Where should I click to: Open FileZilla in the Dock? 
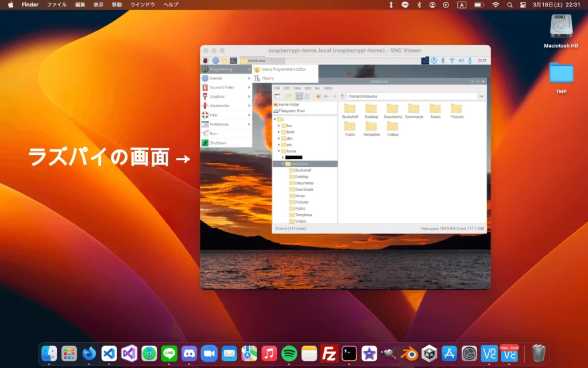(x=329, y=354)
